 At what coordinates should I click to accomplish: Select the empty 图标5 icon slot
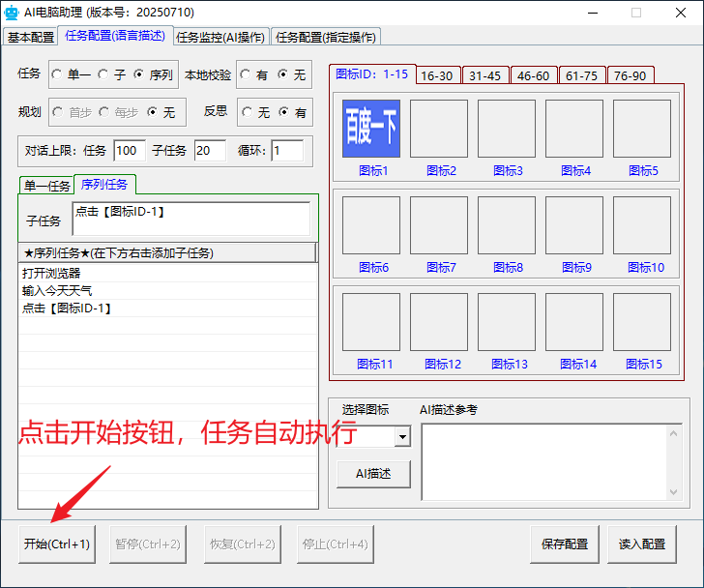642,129
